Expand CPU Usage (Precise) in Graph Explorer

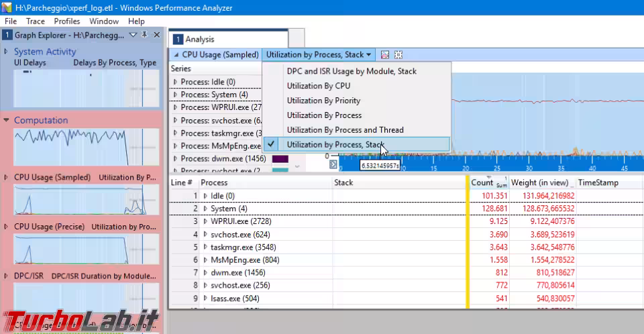(6, 227)
